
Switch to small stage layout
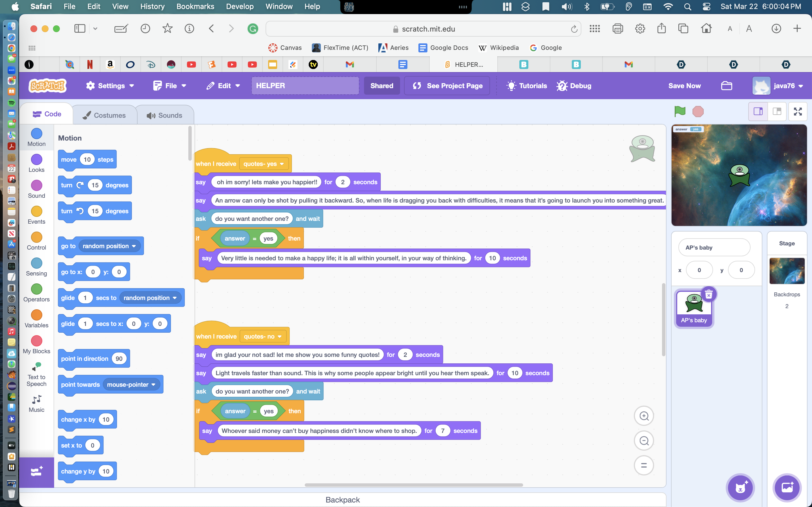(x=758, y=111)
